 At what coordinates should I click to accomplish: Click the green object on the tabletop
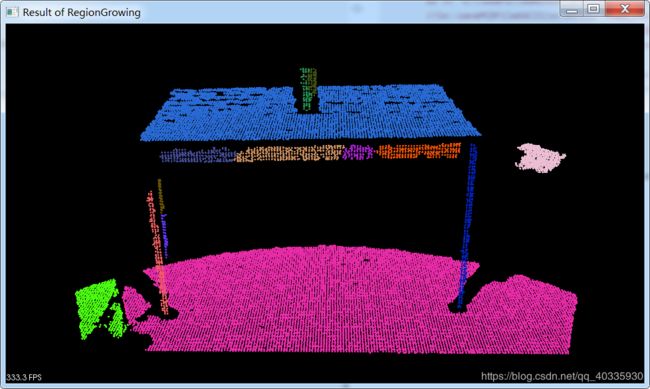308,90
